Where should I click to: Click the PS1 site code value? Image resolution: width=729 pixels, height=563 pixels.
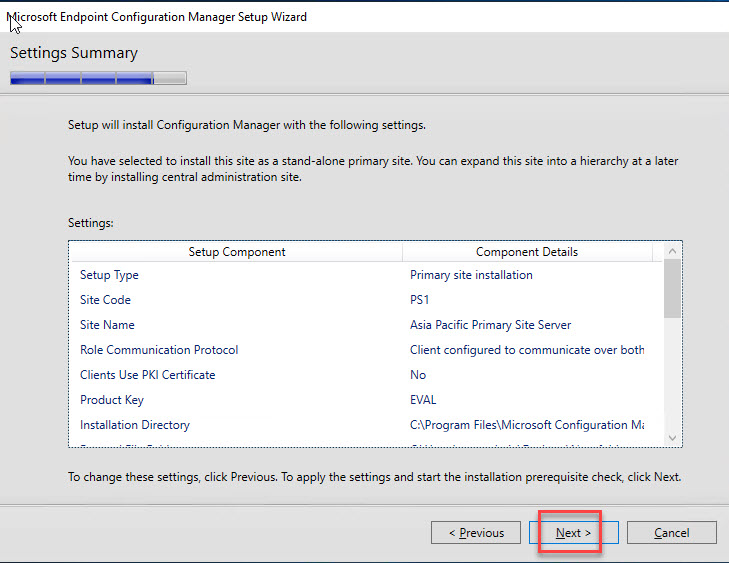pos(420,300)
